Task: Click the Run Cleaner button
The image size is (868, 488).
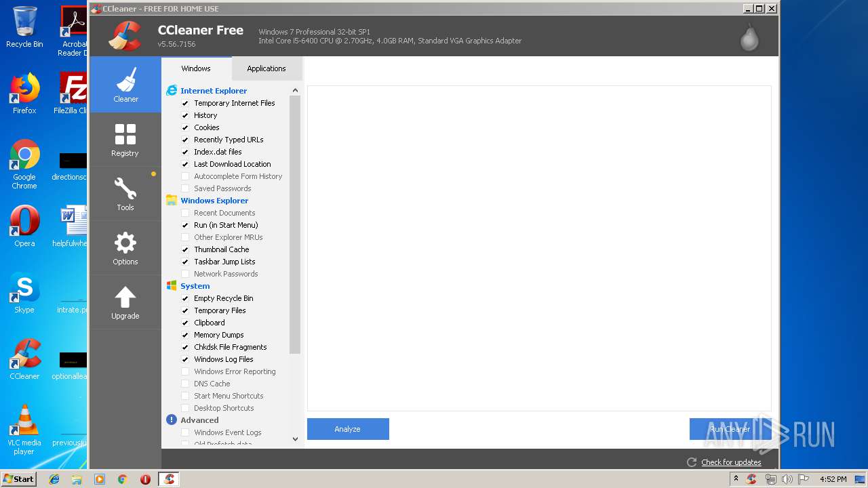Action: pos(730,429)
